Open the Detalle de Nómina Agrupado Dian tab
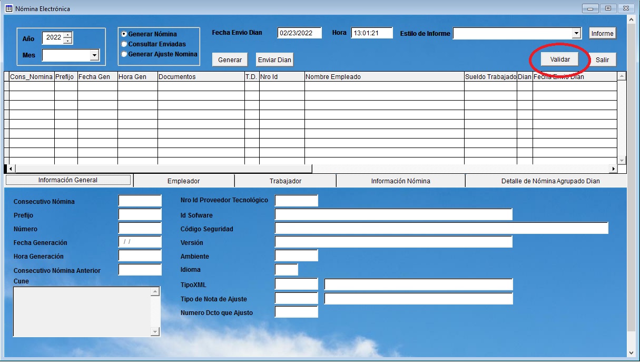Viewport: 640px width, 364px height. pyautogui.click(x=546, y=181)
